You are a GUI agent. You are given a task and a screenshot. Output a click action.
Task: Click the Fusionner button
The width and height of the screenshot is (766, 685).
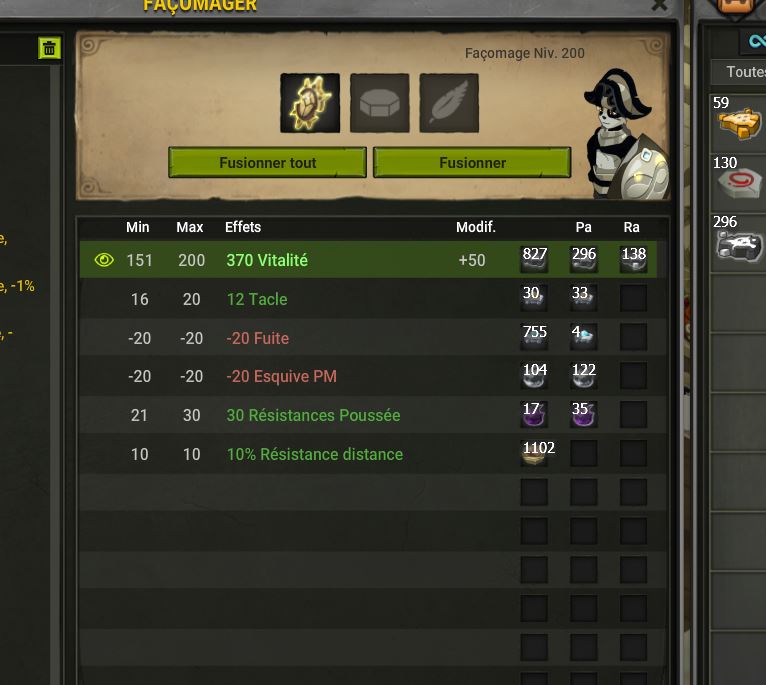click(472, 162)
